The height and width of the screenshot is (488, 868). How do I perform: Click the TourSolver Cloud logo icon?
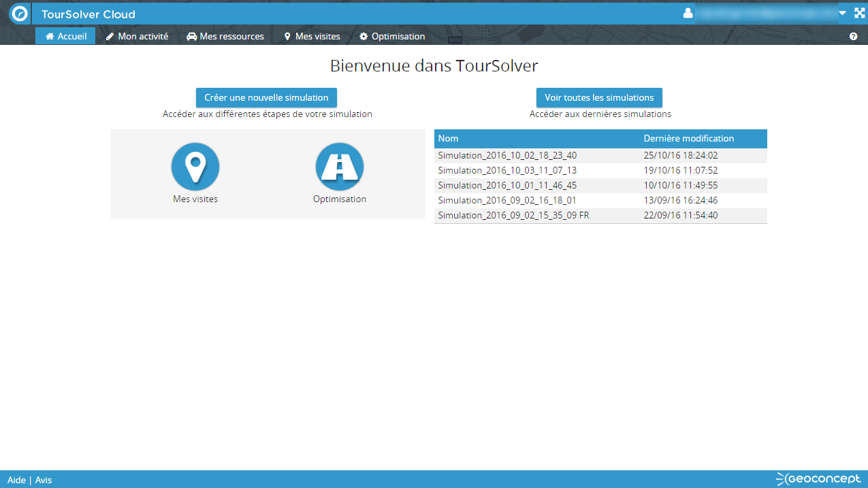pos(20,14)
